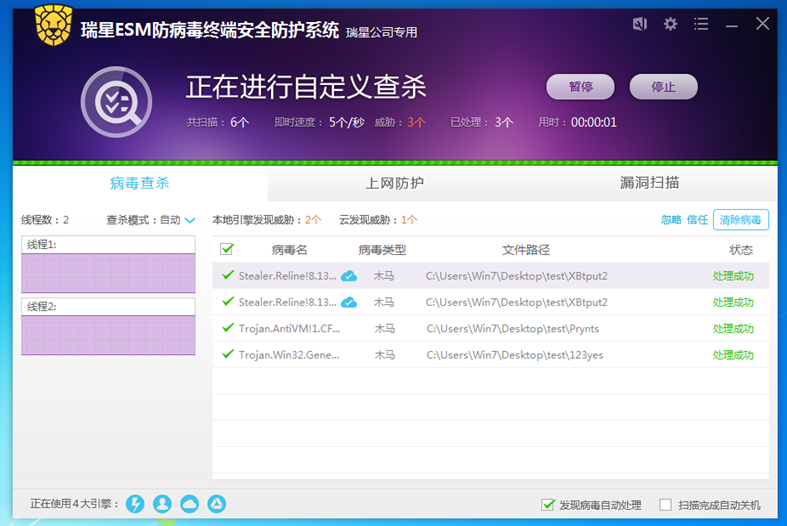Toggle 发现病毒自动处理 checkbox
Viewport: 787px width, 526px height.
click(548, 504)
